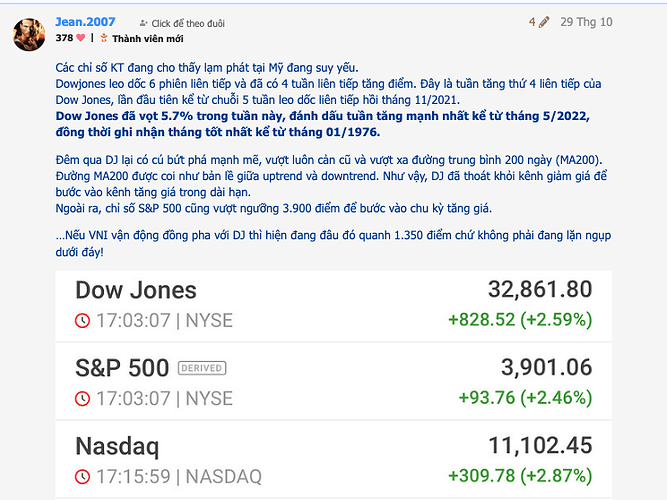This screenshot has width=667, height=500.
Task: Select the Dow Jones index title
Action: pyautogui.click(x=136, y=290)
